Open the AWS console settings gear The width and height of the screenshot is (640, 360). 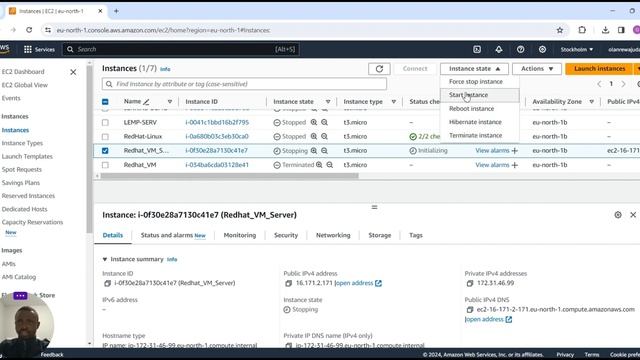pyautogui.click(x=542, y=49)
